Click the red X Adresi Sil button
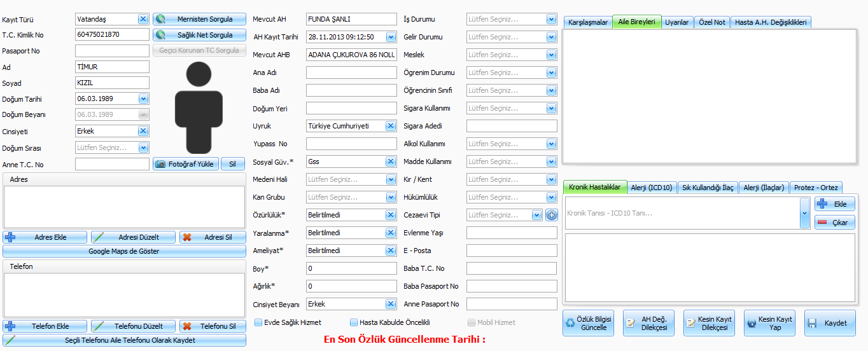 [213, 237]
